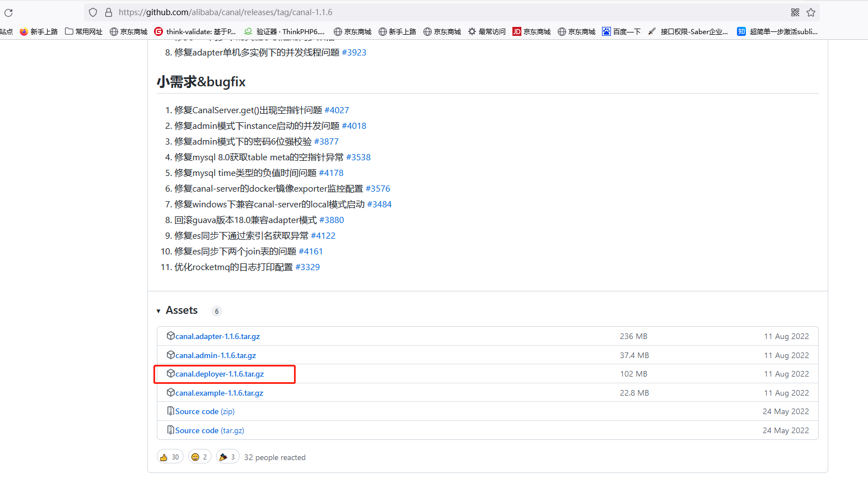Open issue #3329 link

tap(307, 267)
